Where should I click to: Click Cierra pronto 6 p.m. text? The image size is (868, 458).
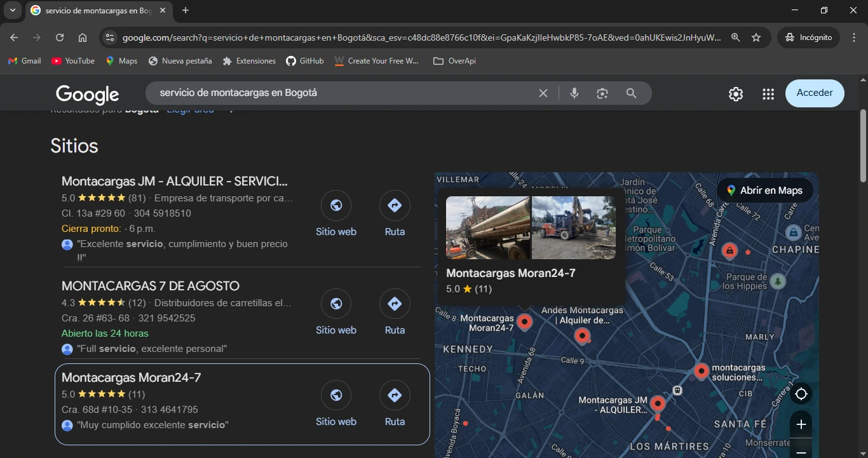[x=109, y=229]
